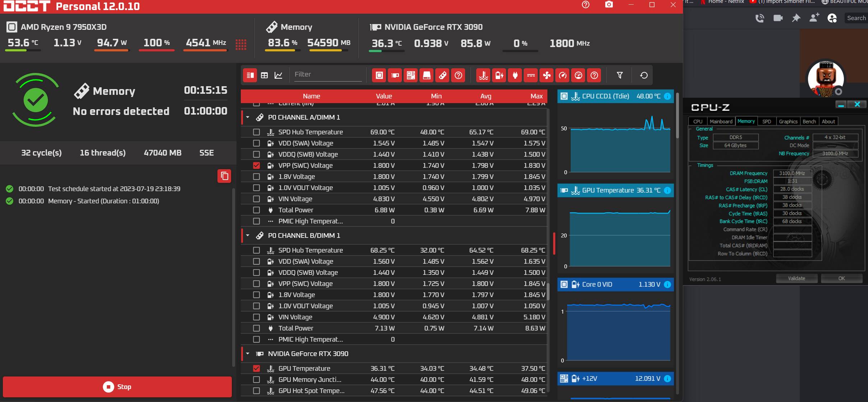Check SPD Hub Temperature under Channel B/DIMM 1
Image resolution: width=868 pixels, height=402 pixels.
256,250
